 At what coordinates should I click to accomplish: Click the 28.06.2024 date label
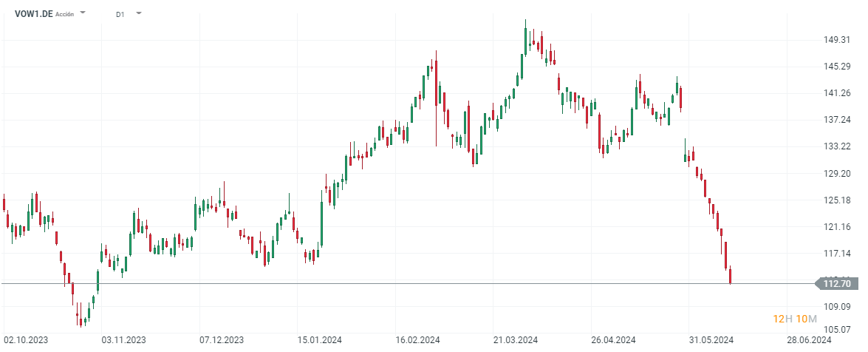(x=810, y=340)
